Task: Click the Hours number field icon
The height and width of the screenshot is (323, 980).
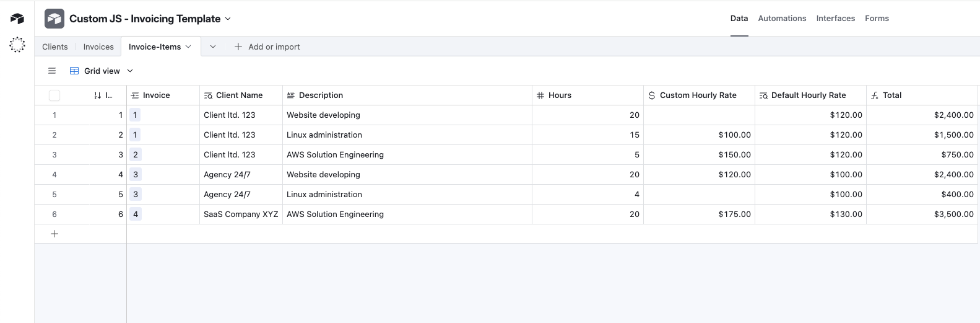Action: pyautogui.click(x=540, y=95)
